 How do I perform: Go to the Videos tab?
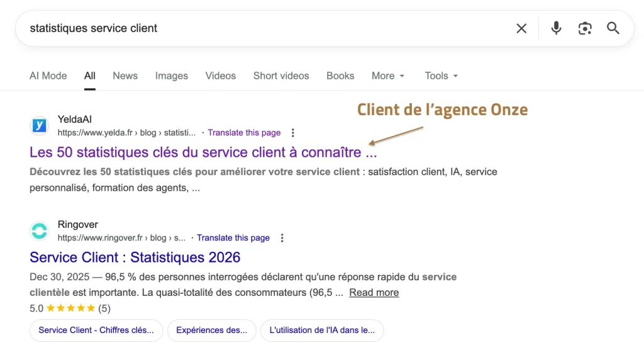click(x=221, y=76)
